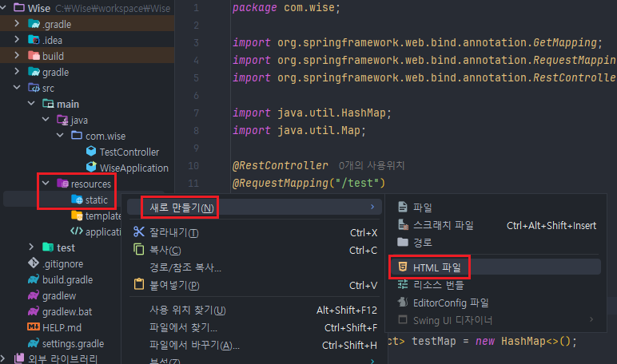Click the resources folder icon

[x=62, y=183]
